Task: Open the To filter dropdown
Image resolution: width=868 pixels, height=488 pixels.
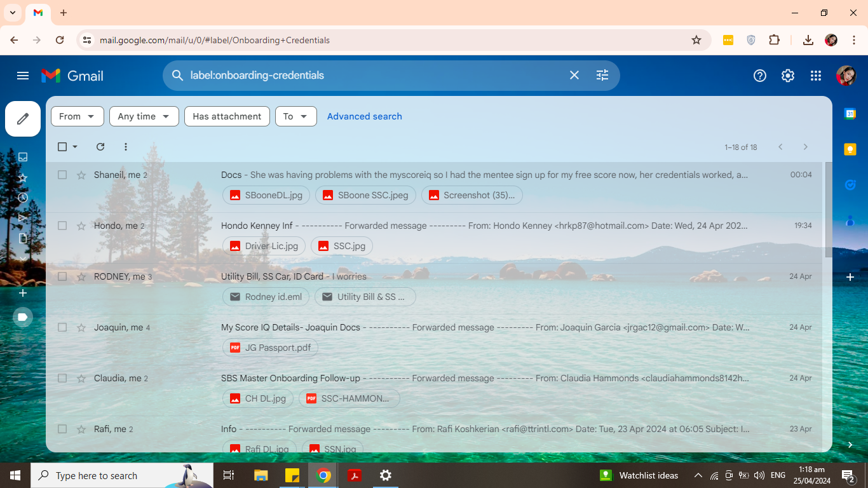Action: (296, 116)
